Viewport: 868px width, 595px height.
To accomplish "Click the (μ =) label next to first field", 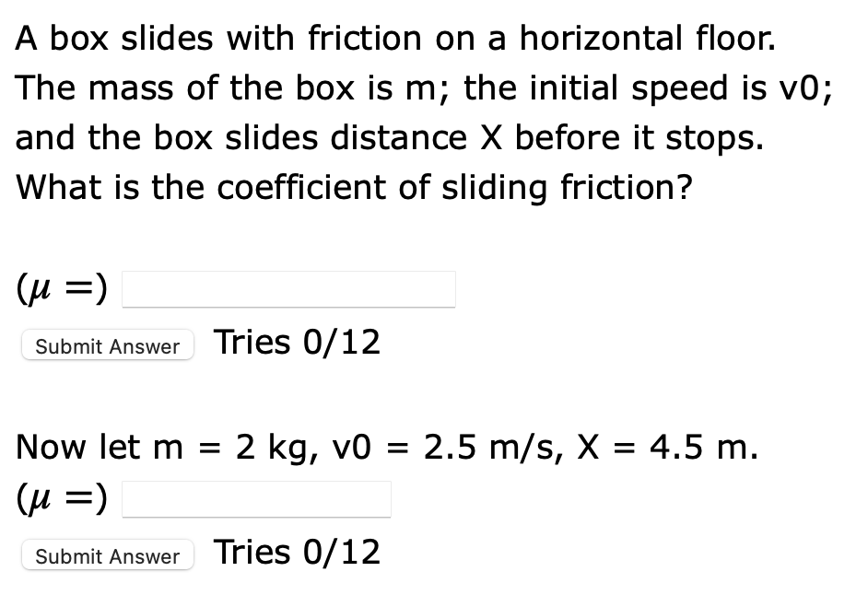I will point(61,286).
